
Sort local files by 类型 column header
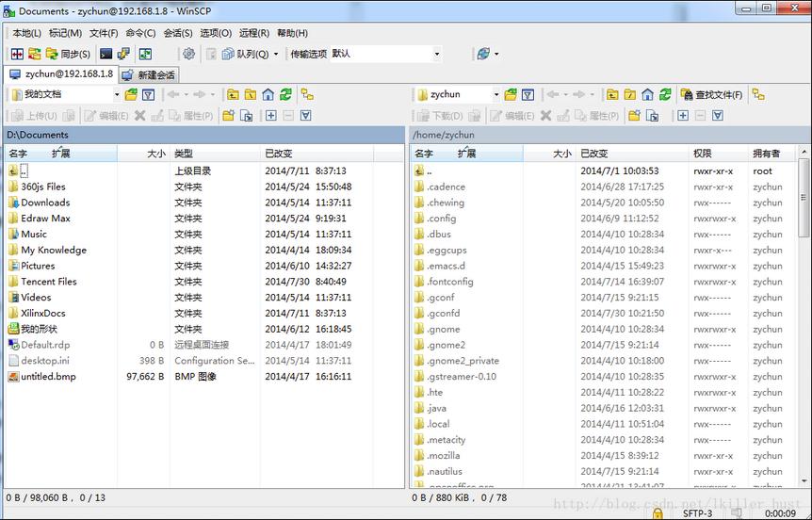pos(215,154)
